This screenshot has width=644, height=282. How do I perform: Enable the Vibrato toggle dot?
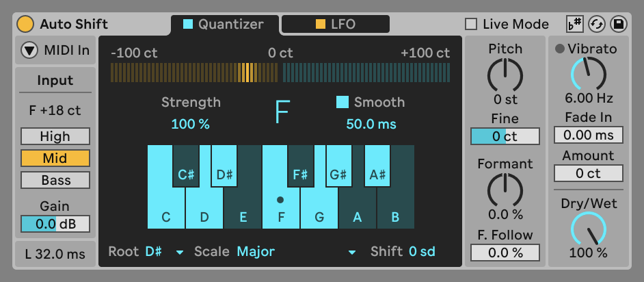point(560,49)
